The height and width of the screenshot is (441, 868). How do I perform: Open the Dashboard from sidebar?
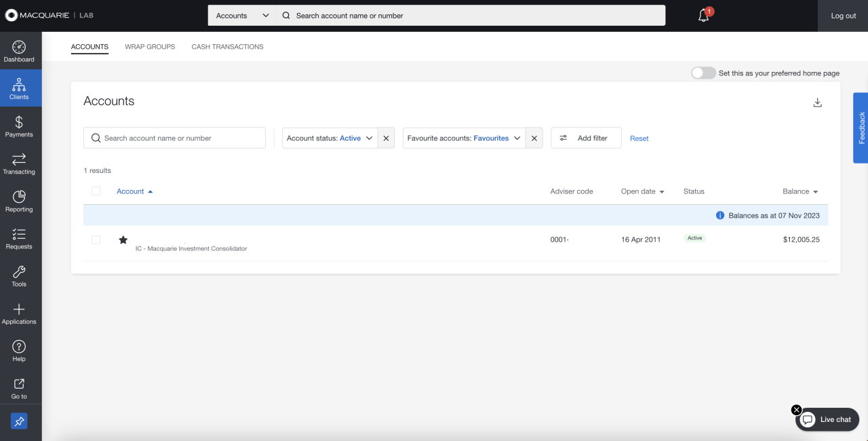[19, 51]
